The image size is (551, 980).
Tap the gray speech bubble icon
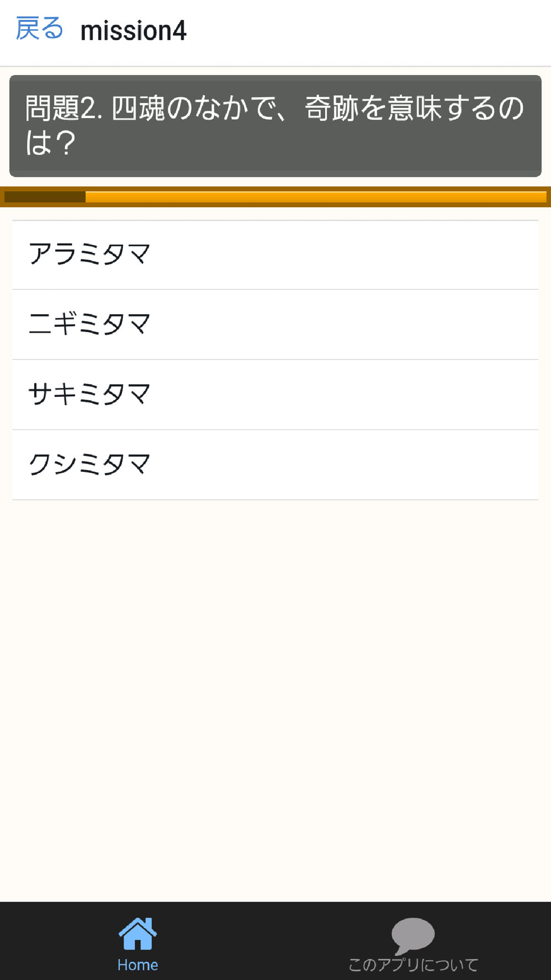click(413, 935)
